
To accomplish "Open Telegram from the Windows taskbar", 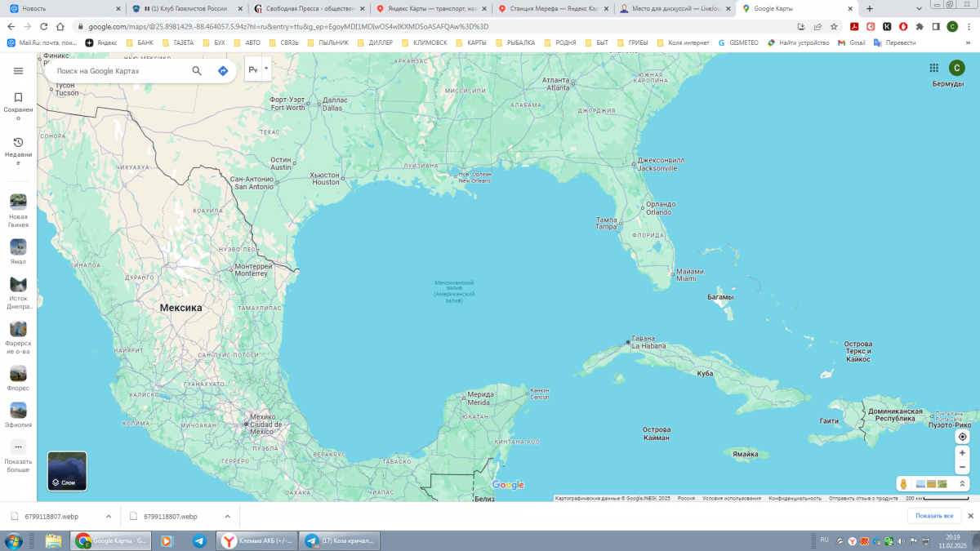I will 199,540.
